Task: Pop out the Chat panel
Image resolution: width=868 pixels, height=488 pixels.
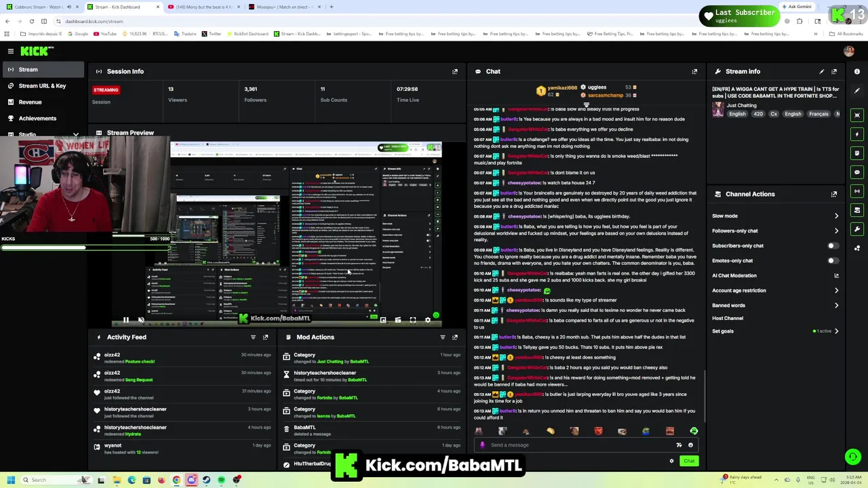Action: click(x=694, y=71)
